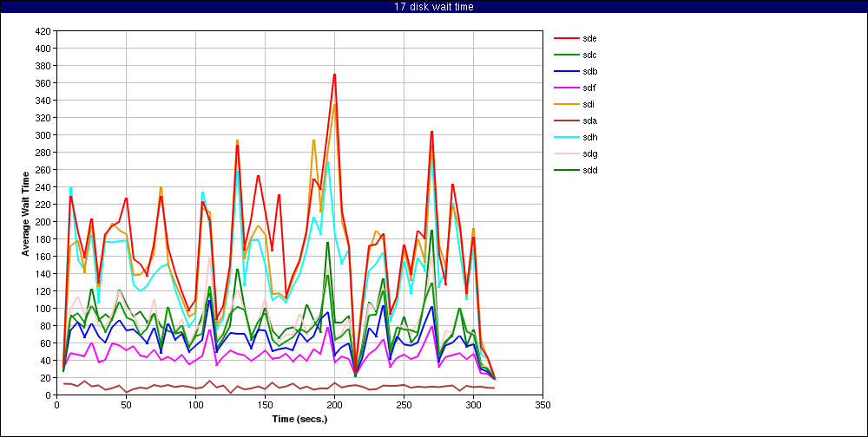Click the sdg legend label
Viewport: 868px width, 437px height.
tap(589, 153)
